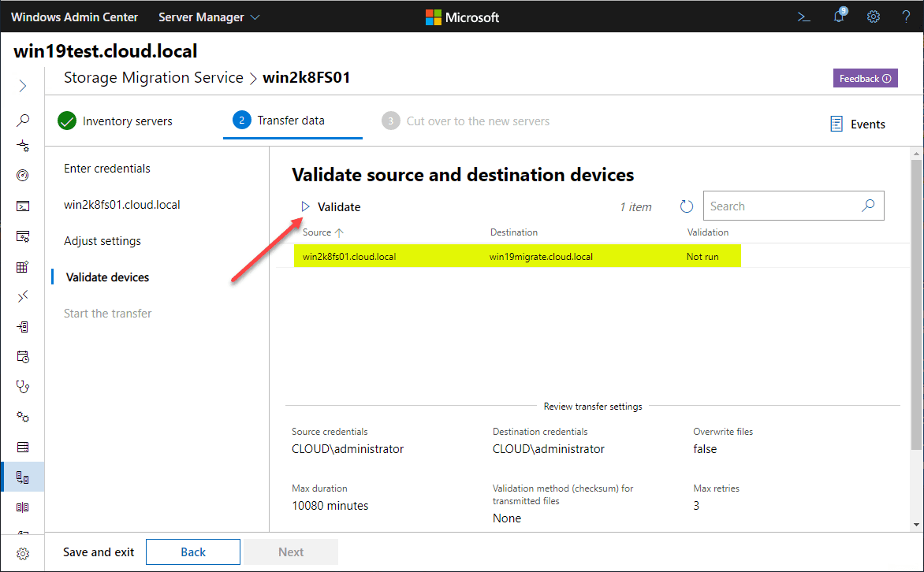The height and width of the screenshot is (572, 924).
Task: Click the Source column sort arrow
Action: [339, 232]
